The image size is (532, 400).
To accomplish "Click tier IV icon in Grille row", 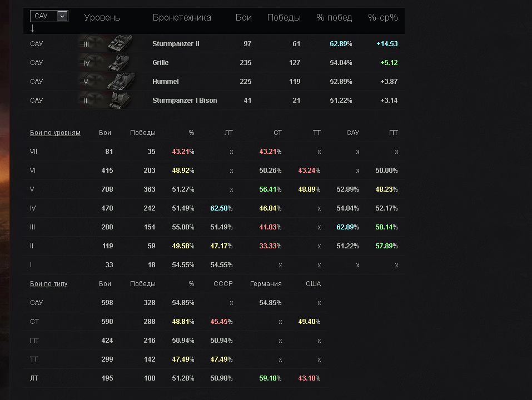I will click(x=87, y=63).
